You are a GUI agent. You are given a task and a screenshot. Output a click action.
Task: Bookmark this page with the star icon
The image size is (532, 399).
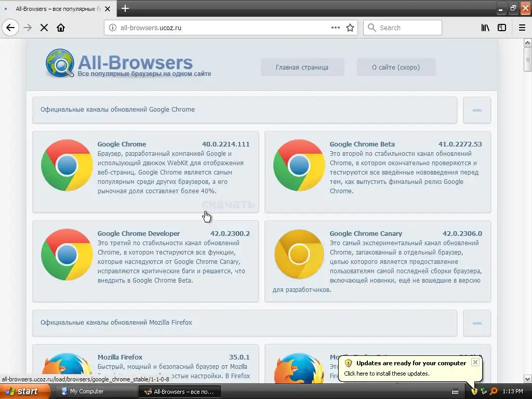tap(350, 28)
